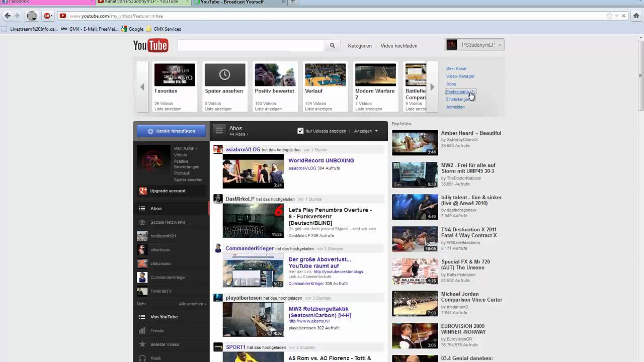Click 'Upgrade account' button
The image size is (644, 362).
point(172,191)
